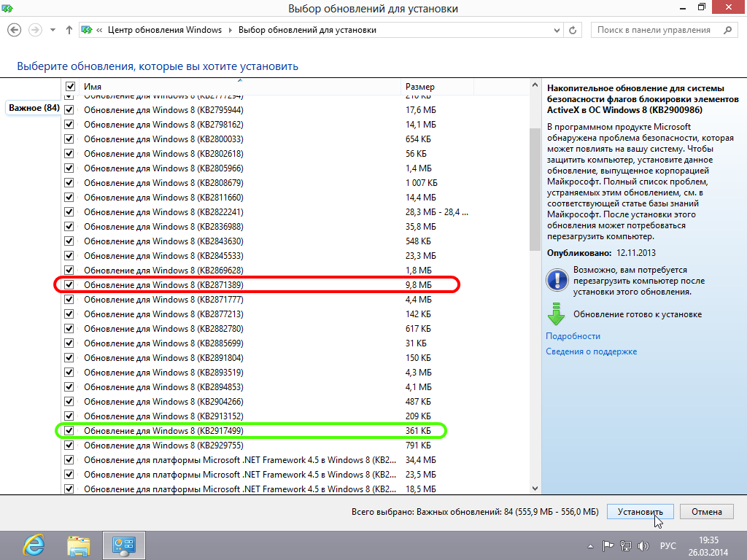Select row 'Обновление для Windows 8 (KB2893519)'
The width and height of the screenshot is (747, 560).
pyautogui.click(x=295, y=373)
